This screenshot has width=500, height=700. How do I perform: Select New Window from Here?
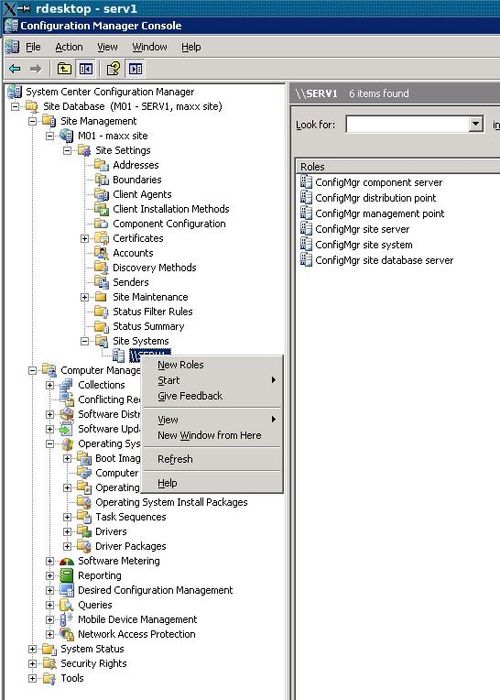tap(212, 435)
